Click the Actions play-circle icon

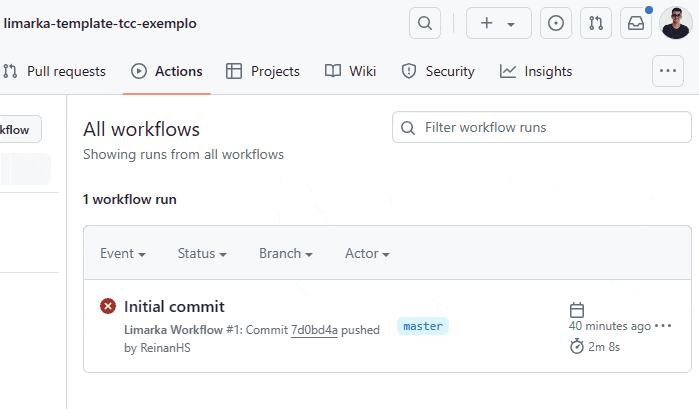(139, 71)
